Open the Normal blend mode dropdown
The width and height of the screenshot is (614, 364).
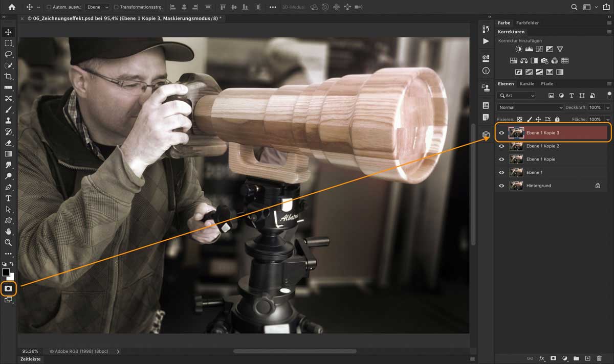point(530,107)
